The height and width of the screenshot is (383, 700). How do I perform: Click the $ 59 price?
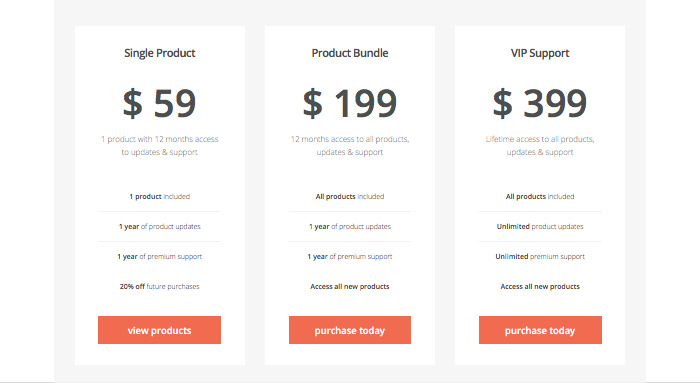(x=159, y=103)
